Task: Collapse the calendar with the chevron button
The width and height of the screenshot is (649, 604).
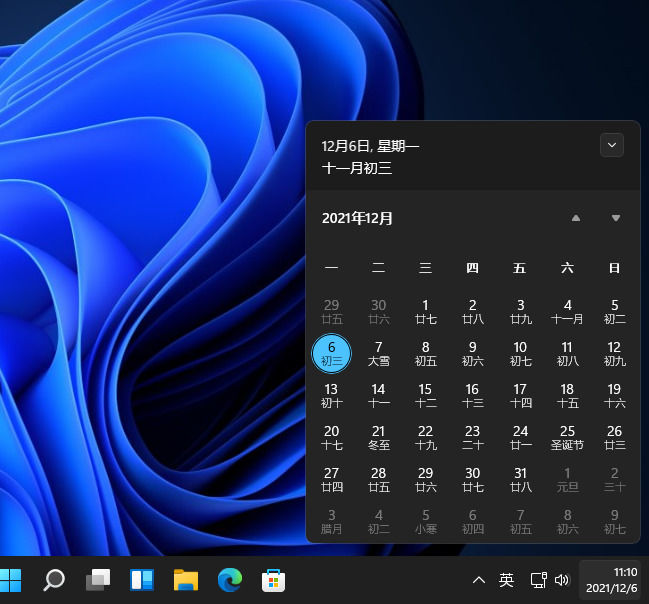Action: (612, 145)
